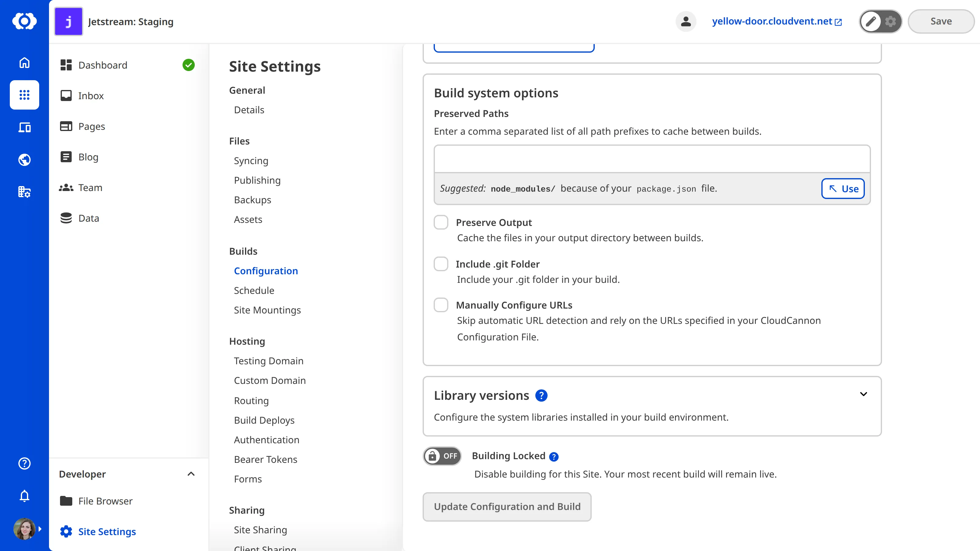This screenshot has width=980, height=551.
Task: Open Schedule under Builds
Action: point(254,290)
